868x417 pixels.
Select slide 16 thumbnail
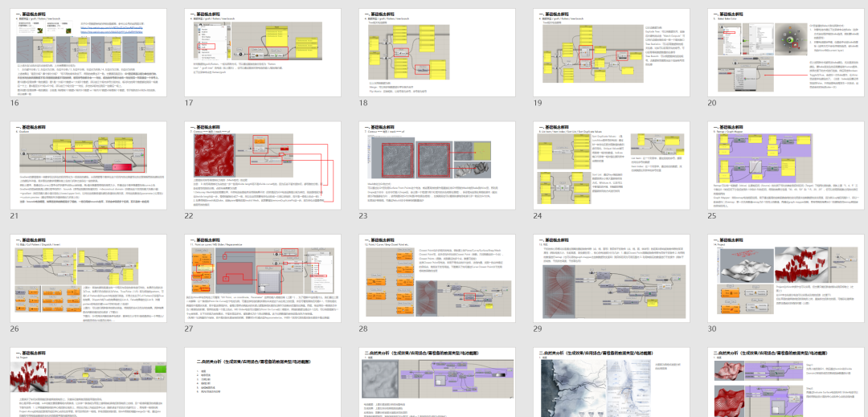click(86, 47)
